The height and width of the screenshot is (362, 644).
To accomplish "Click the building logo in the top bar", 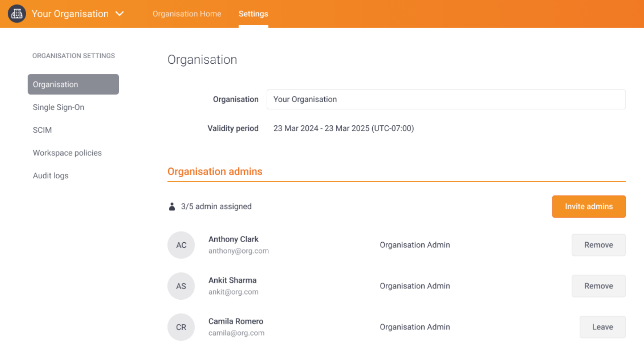I will [17, 13].
